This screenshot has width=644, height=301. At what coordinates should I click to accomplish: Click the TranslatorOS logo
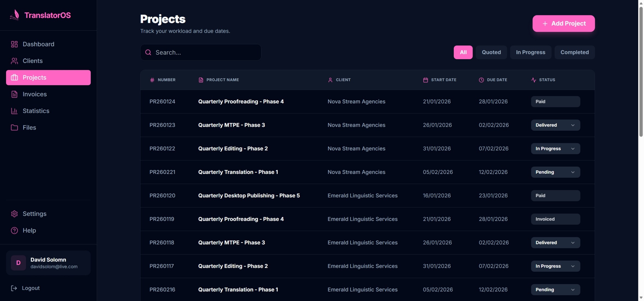[x=40, y=15]
